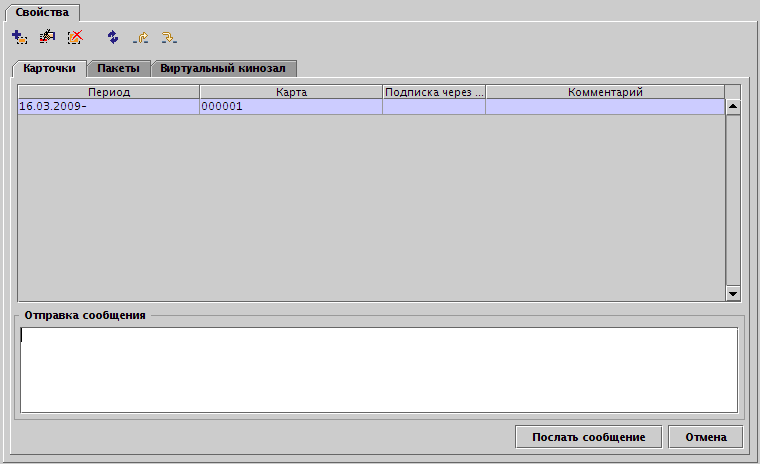The image size is (760, 464).
Task: Select the Свойства tab at top
Action: [42, 11]
